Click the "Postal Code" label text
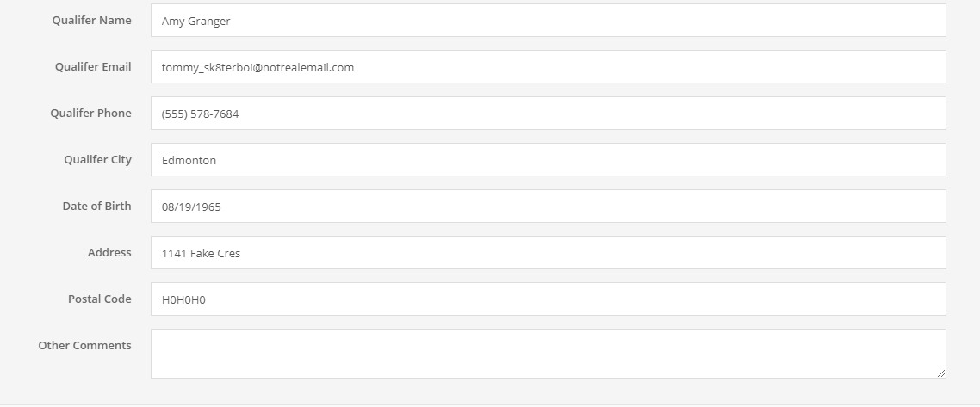 pos(99,299)
